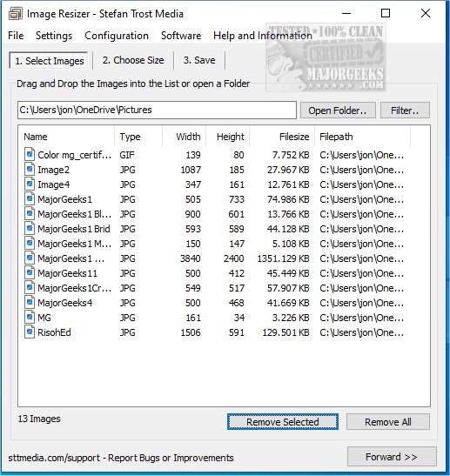This screenshot has width=450, height=476.
Task: Click Remove Selected button
Action: [282, 422]
